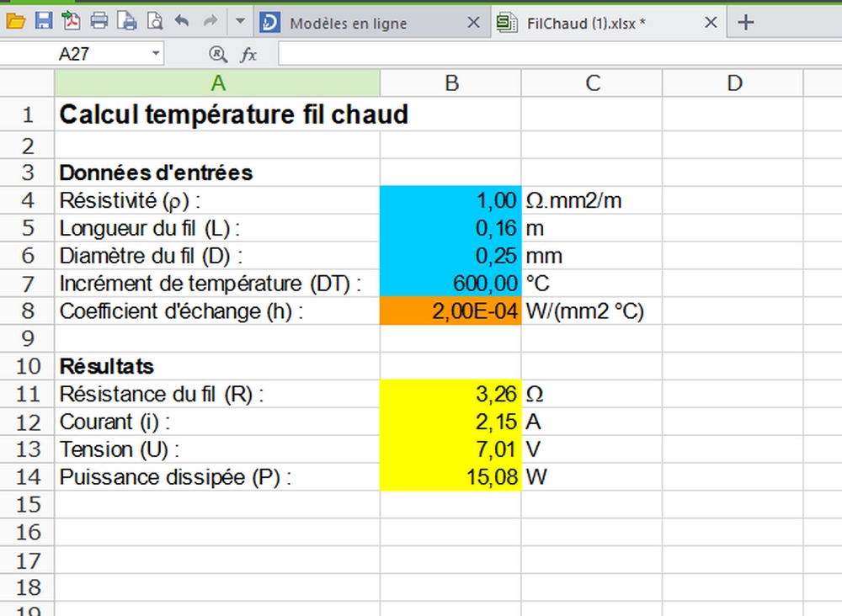This screenshot has height=616, width=842.
Task: Click the 'Tension (U) :' label cell
Action: [217, 449]
